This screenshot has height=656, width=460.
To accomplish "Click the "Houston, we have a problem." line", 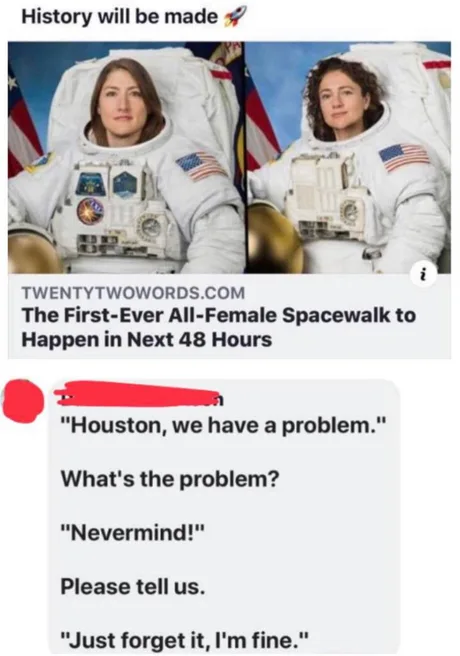I will (222, 426).
